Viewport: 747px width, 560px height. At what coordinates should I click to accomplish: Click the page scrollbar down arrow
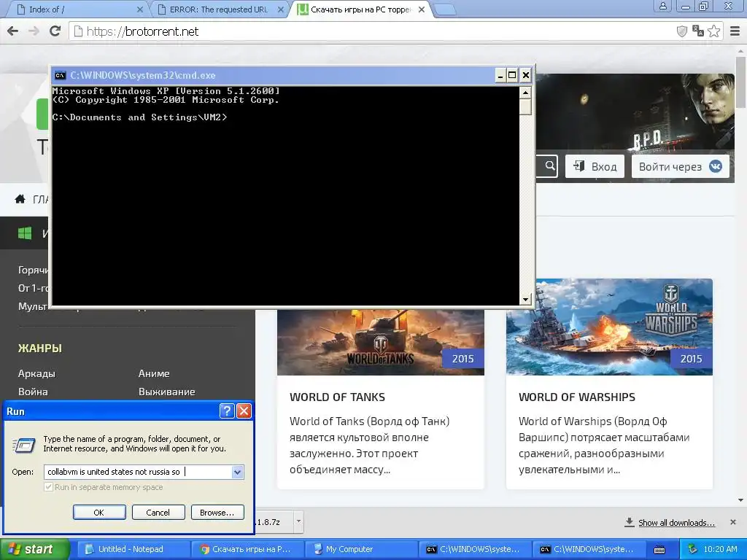[x=741, y=500]
